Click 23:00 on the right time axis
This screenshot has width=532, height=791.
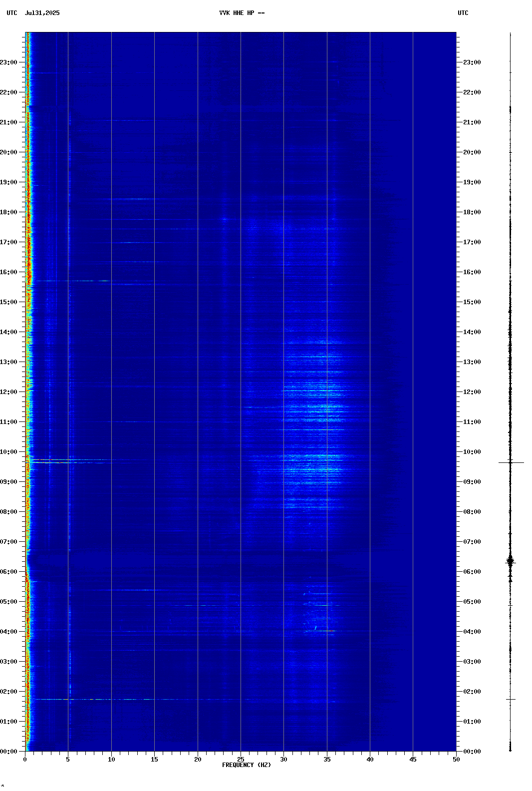tap(472, 62)
